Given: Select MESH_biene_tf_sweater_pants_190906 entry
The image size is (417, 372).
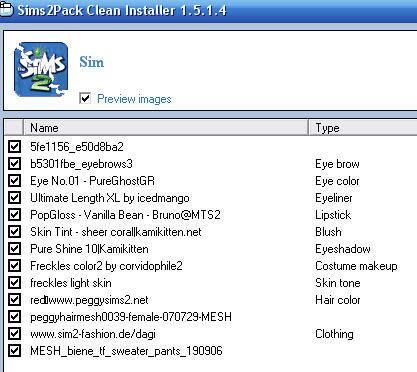Looking at the screenshot, I should point(126,351).
